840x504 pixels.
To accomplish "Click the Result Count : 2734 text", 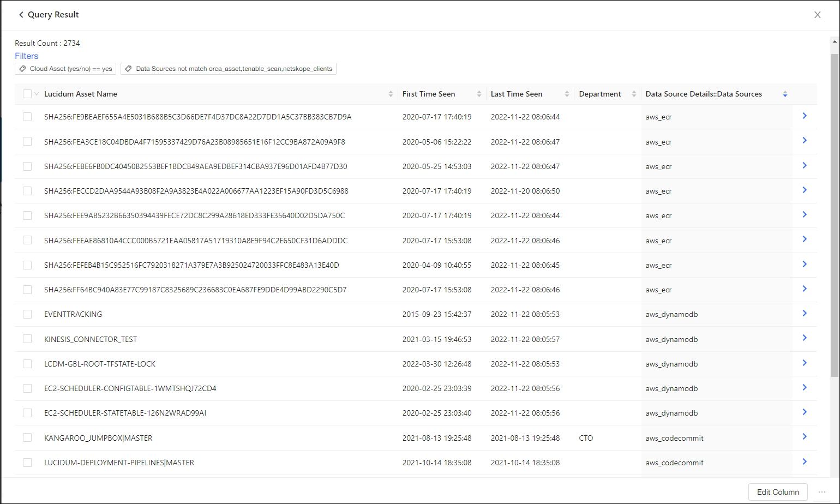I will 47,43.
